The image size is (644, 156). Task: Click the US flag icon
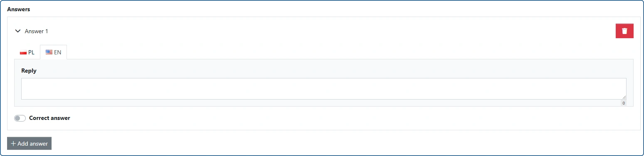click(49, 52)
